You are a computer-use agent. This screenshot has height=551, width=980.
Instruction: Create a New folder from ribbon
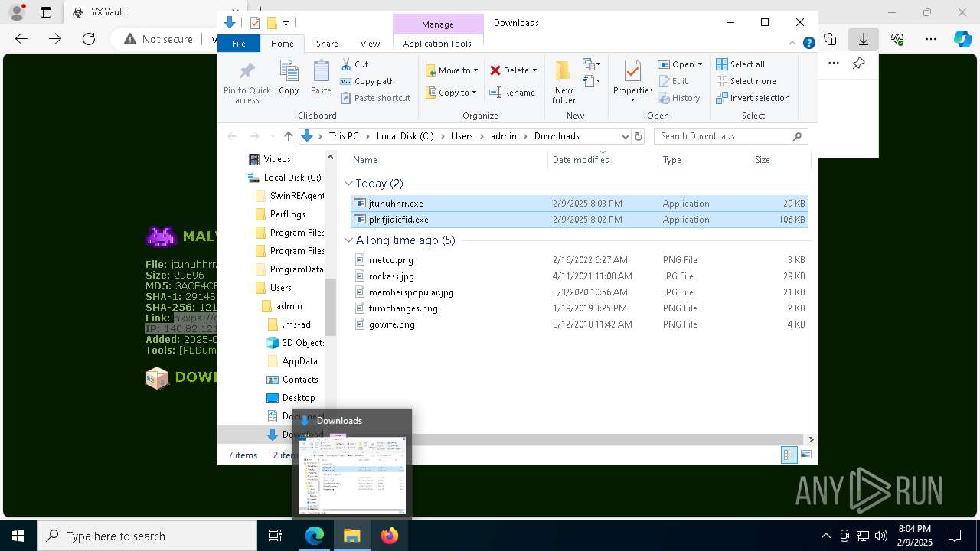pyautogui.click(x=563, y=82)
